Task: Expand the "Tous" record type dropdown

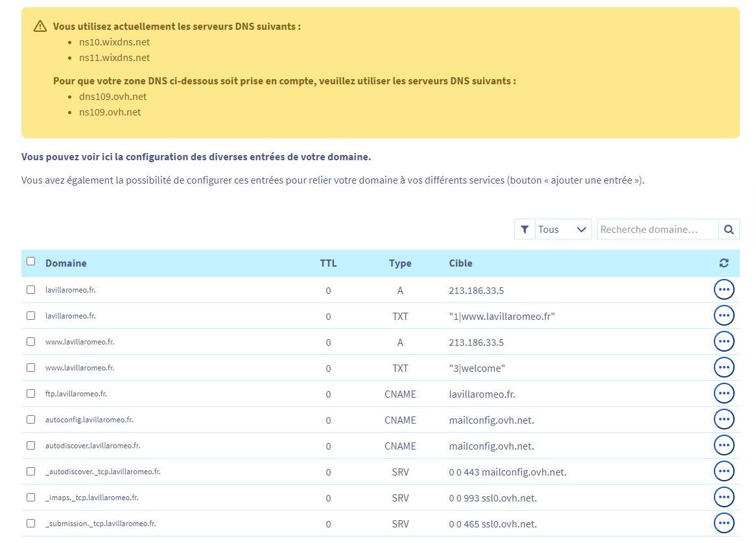Action: (561, 230)
